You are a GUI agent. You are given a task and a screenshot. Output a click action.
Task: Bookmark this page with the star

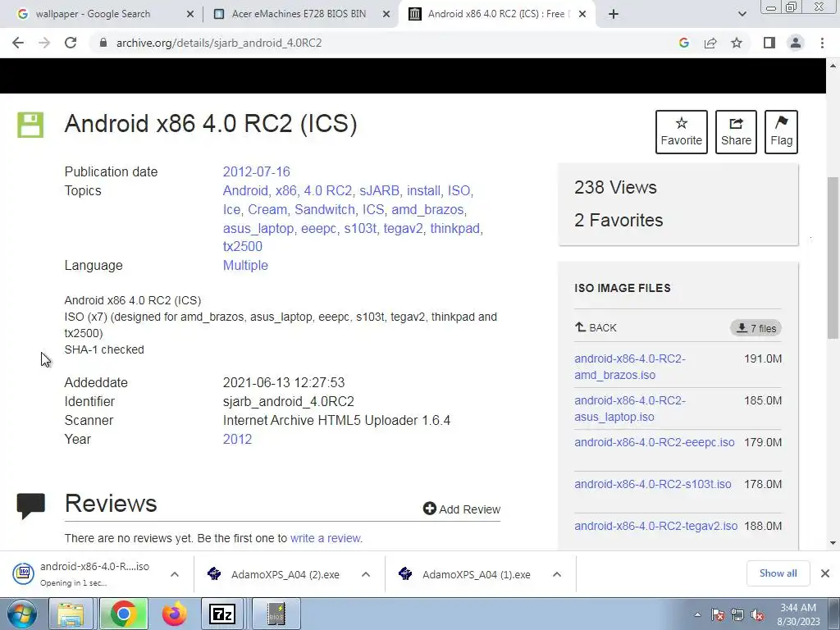click(x=737, y=43)
